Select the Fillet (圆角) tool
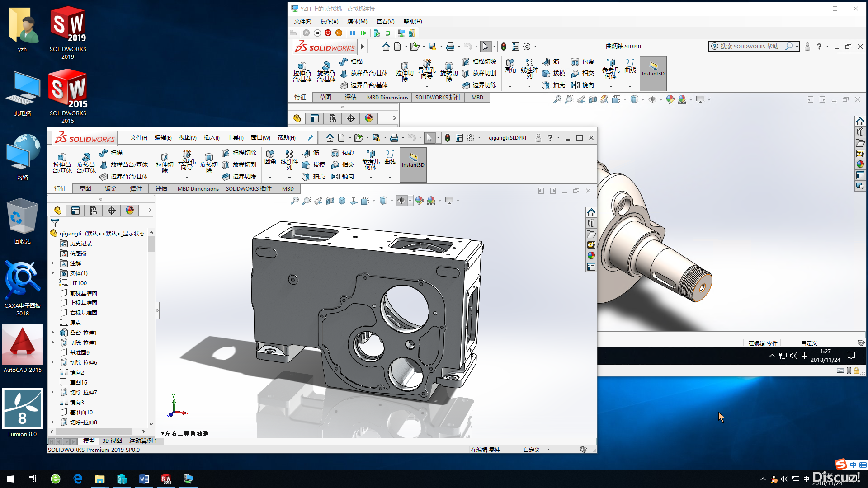The height and width of the screenshot is (488, 868). (x=270, y=157)
